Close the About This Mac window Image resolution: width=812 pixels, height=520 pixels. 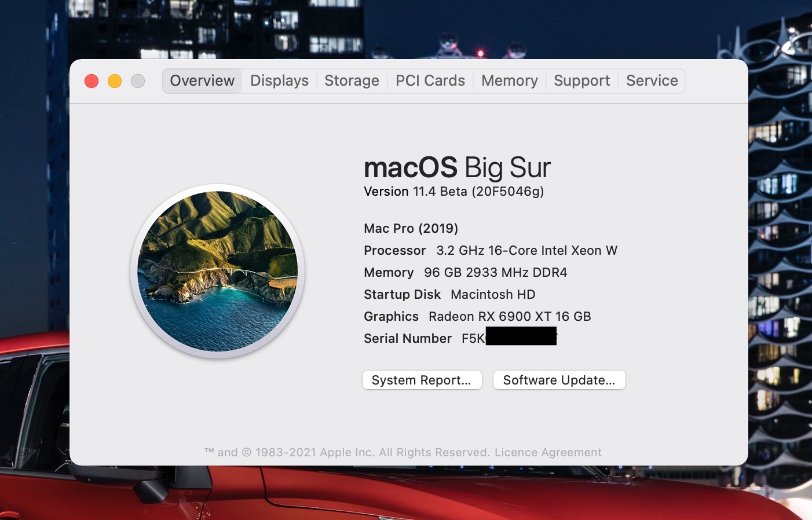click(92, 81)
